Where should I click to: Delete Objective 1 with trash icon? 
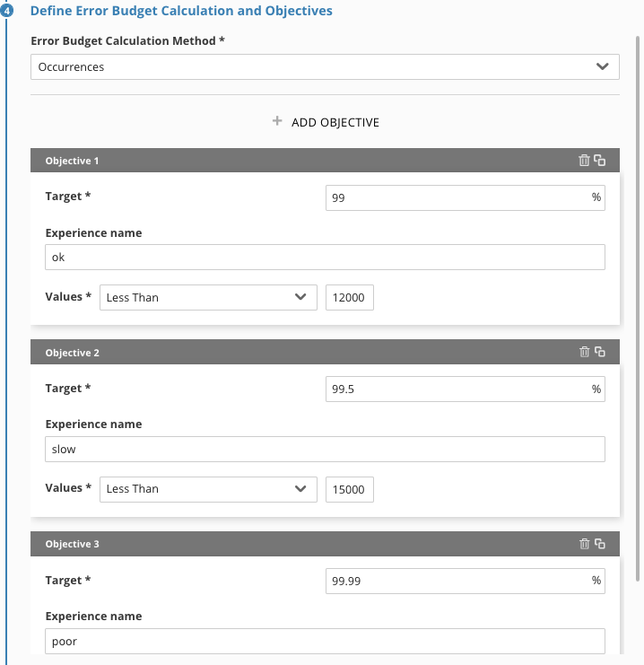point(584,161)
